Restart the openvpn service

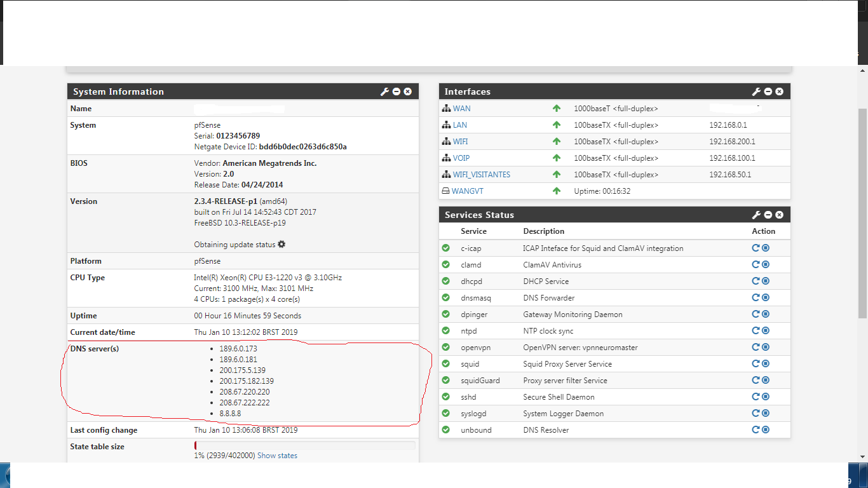coord(756,348)
